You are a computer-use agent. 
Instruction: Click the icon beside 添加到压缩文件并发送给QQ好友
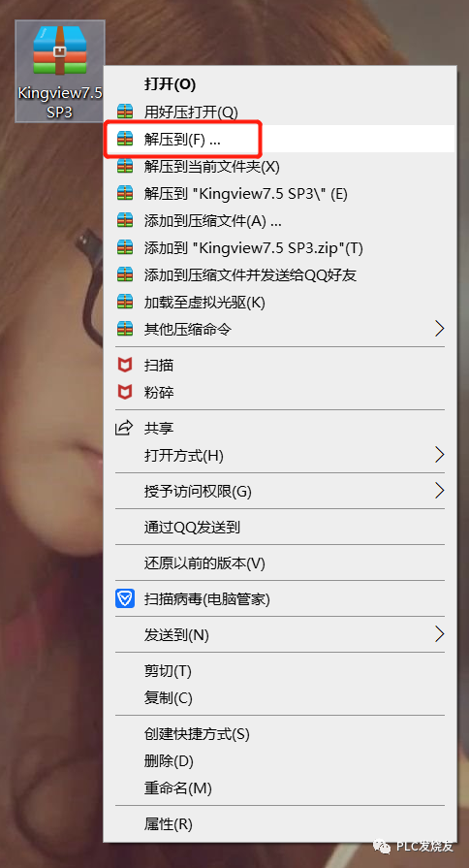point(126,274)
